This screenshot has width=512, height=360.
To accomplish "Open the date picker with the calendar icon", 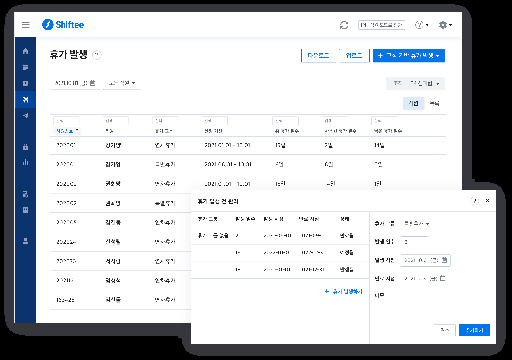I will [x=75, y=83].
